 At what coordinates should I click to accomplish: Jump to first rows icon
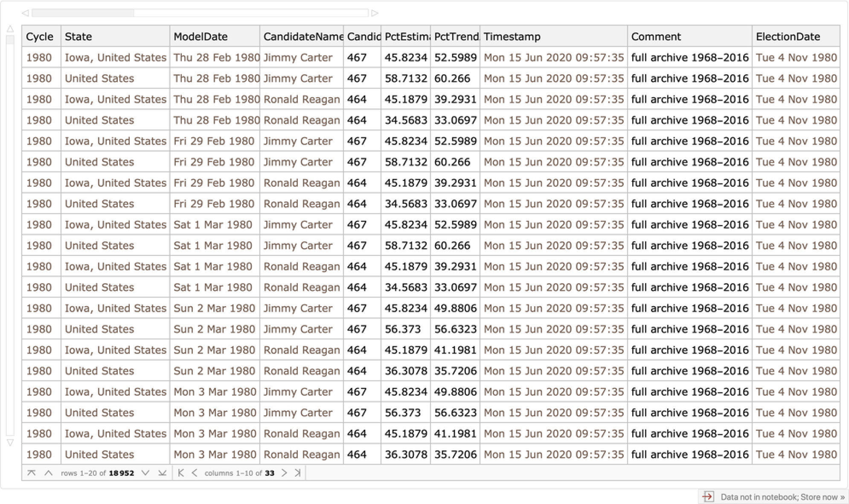tap(31, 473)
